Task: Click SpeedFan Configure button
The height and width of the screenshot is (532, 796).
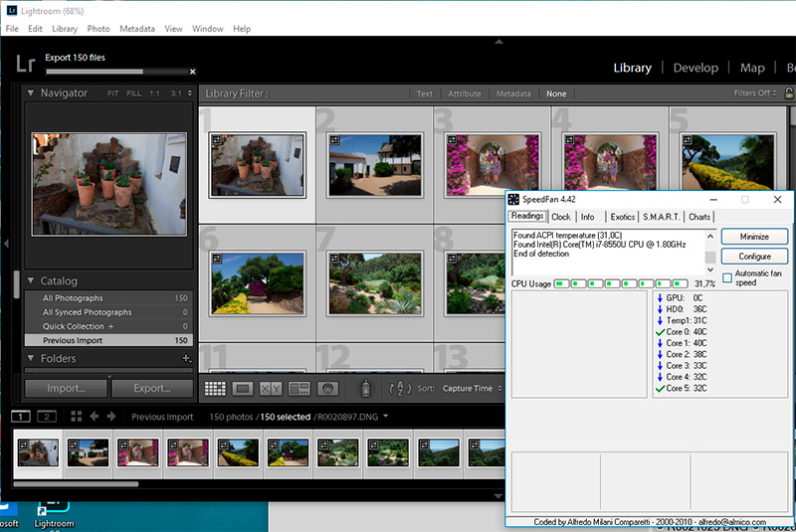Action: pyautogui.click(x=754, y=257)
